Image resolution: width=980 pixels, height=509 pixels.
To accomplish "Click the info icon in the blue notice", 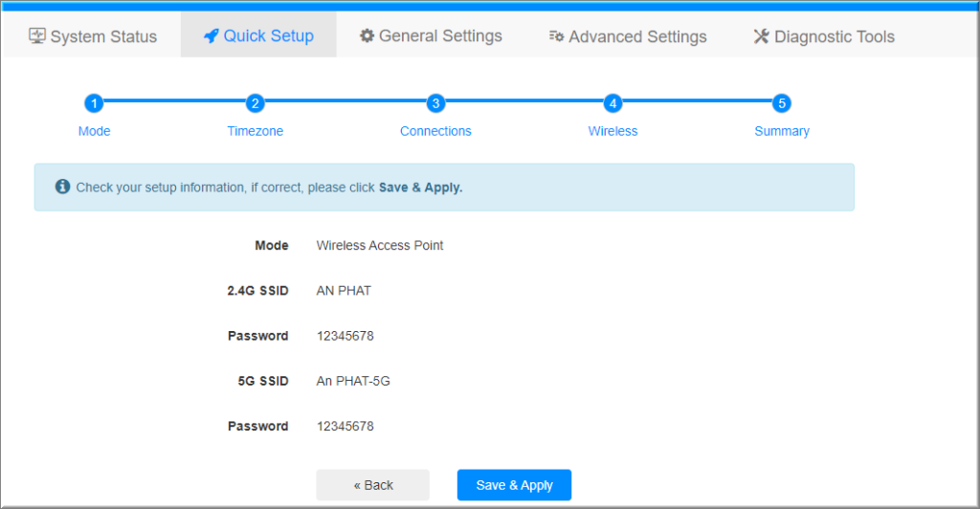I will click(62, 187).
